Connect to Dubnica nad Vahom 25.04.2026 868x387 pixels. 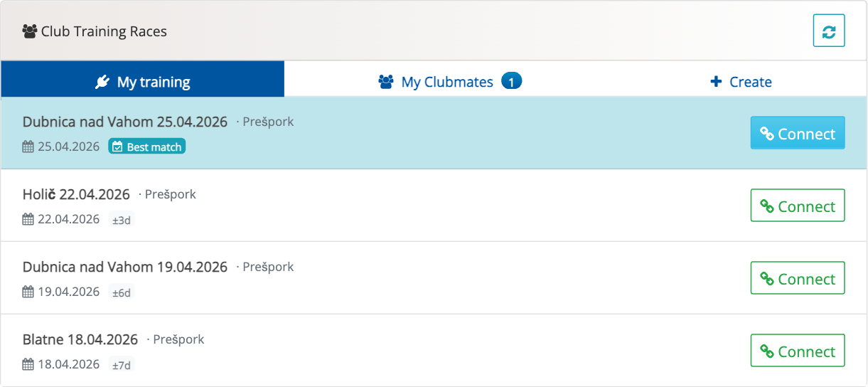798,134
